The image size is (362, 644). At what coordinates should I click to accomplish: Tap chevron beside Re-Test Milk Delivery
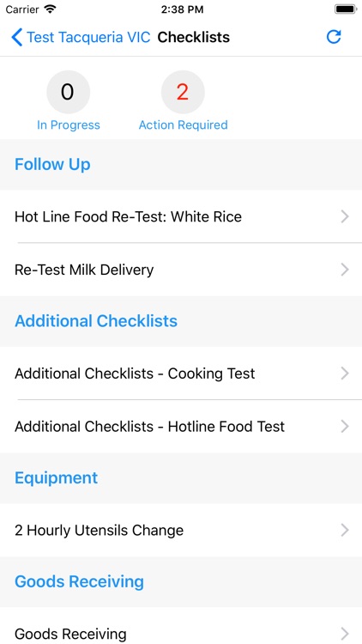[345, 270]
